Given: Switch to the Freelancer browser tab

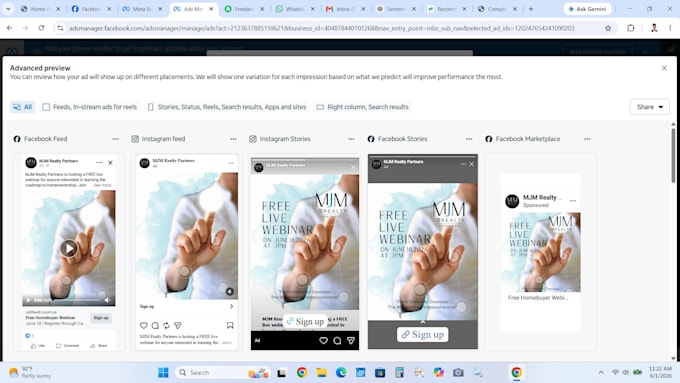Looking at the screenshot, I should click(244, 9).
